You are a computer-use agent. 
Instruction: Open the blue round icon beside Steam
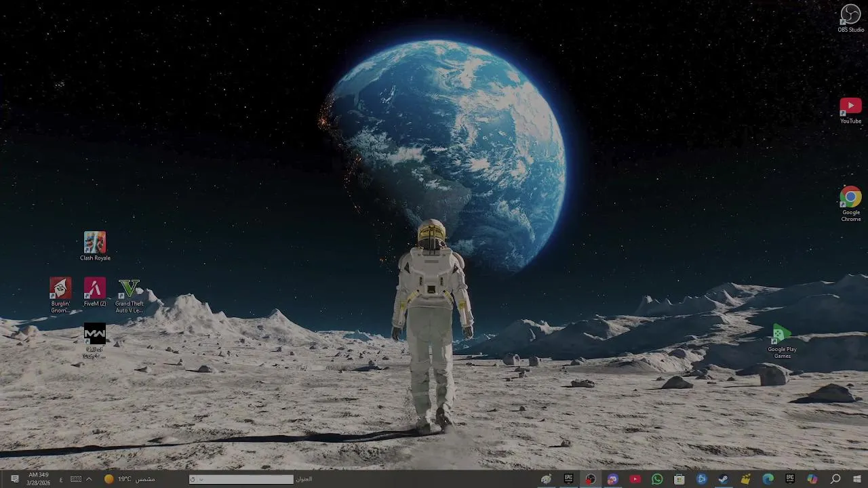701,479
